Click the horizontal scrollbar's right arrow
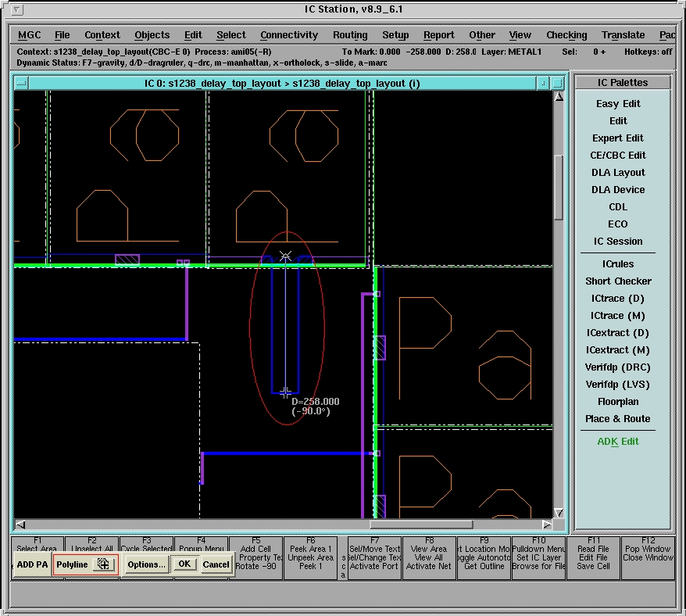 pyautogui.click(x=546, y=525)
